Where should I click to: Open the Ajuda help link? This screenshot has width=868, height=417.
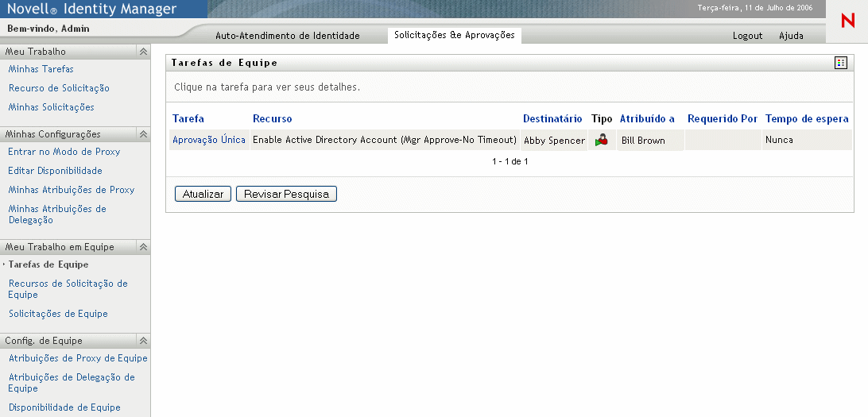coord(791,36)
